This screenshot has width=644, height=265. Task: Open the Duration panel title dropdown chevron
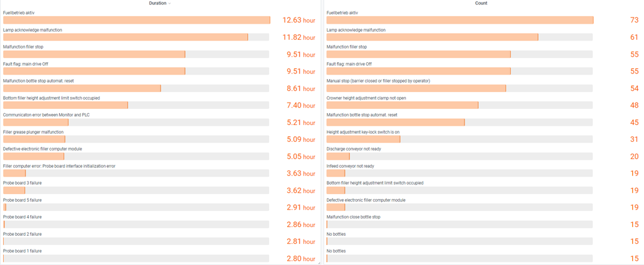[x=170, y=4]
